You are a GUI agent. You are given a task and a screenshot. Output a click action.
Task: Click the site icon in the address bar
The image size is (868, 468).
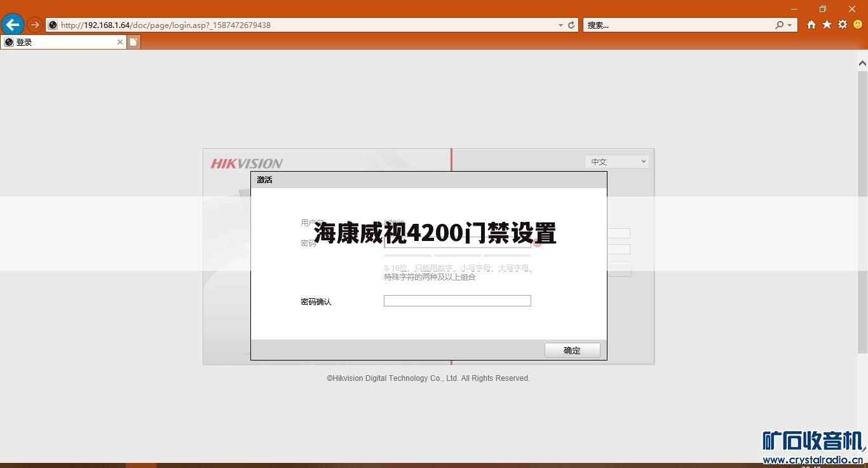coord(53,25)
